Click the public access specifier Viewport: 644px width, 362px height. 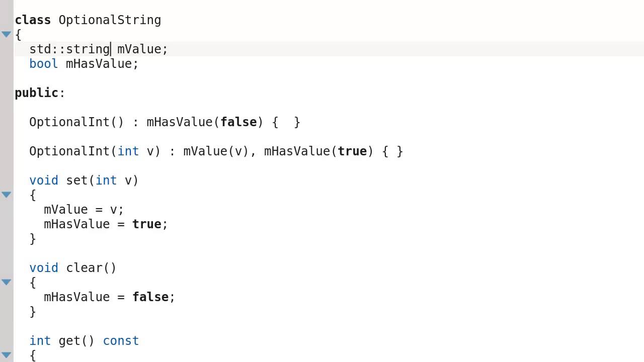coord(37,93)
